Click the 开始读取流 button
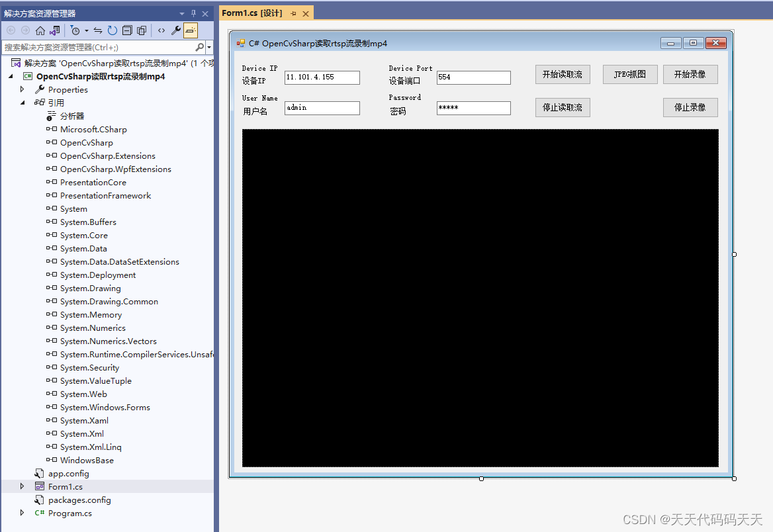The image size is (773, 532). coord(563,75)
